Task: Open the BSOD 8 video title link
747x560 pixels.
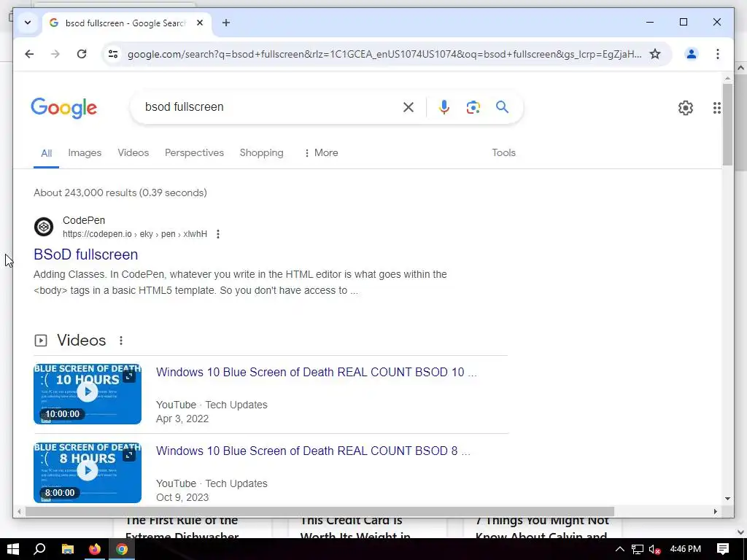Action: click(313, 451)
